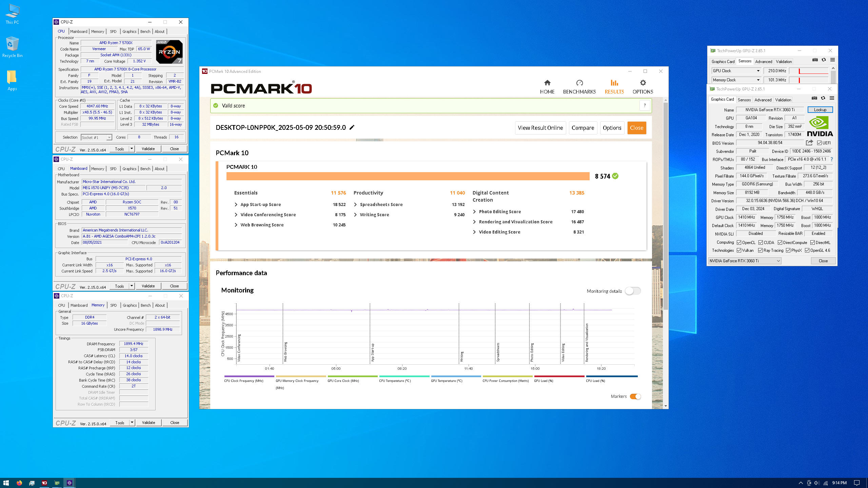Open the Recycle Bin desktop icon
The image size is (868, 488).
pos(12,47)
